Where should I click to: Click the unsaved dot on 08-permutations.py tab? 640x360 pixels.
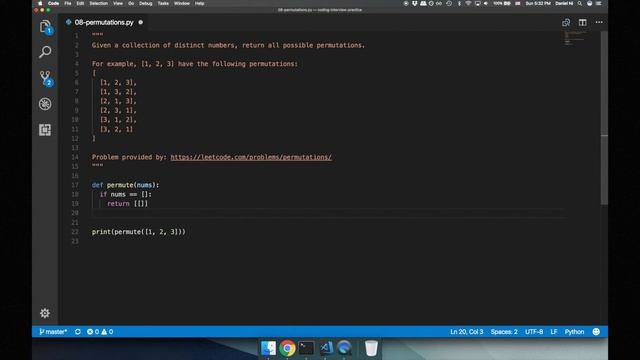[x=140, y=22]
